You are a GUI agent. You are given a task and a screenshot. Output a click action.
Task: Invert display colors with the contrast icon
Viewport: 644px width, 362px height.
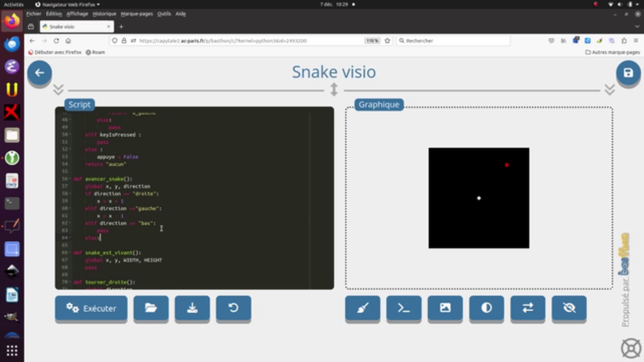pos(486,308)
